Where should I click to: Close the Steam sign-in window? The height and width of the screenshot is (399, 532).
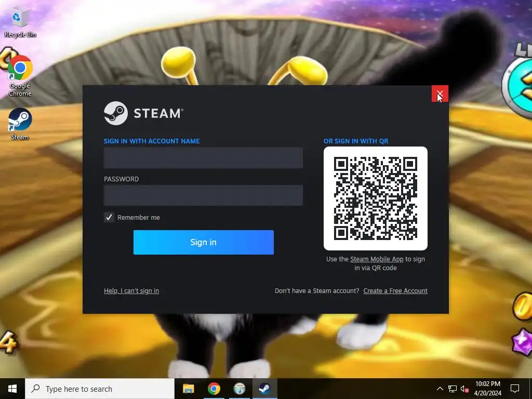click(x=440, y=94)
